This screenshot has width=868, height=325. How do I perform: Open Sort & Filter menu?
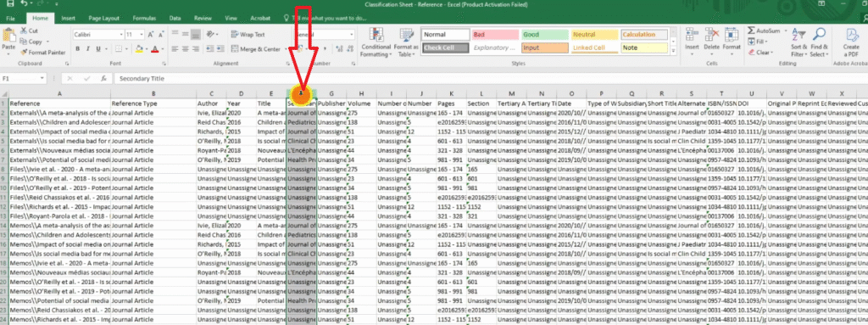[x=798, y=42]
